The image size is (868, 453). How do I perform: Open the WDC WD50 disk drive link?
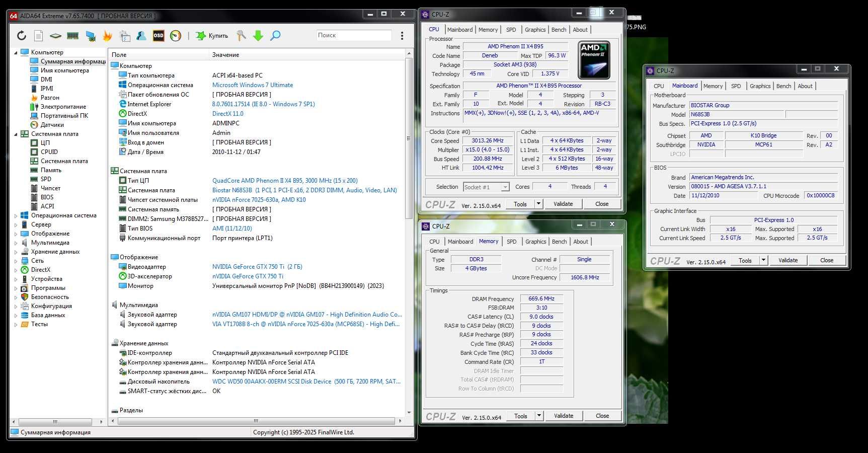click(x=306, y=382)
